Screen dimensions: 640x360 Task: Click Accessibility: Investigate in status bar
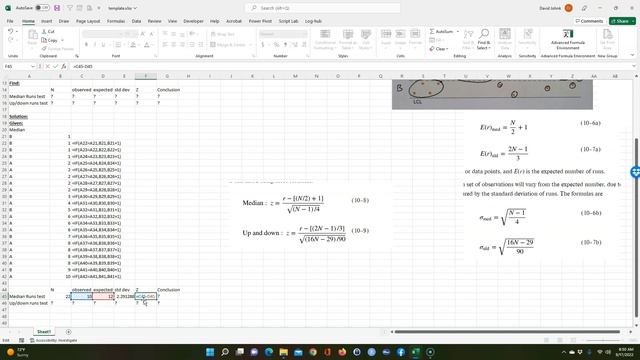pyautogui.click(x=53, y=340)
